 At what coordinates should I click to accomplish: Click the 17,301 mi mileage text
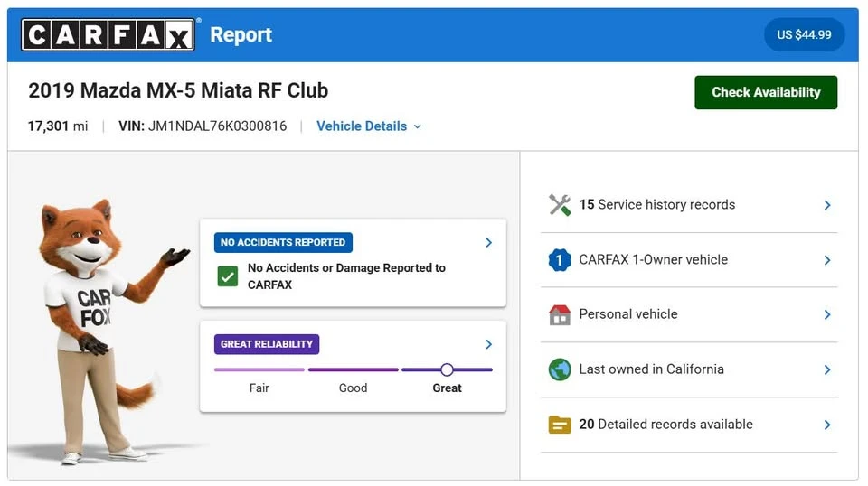point(58,126)
